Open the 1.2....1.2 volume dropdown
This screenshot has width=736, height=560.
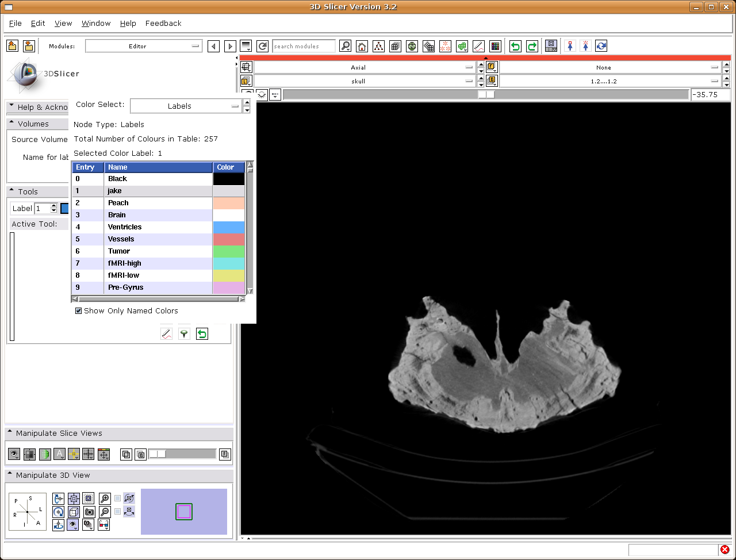[609, 81]
